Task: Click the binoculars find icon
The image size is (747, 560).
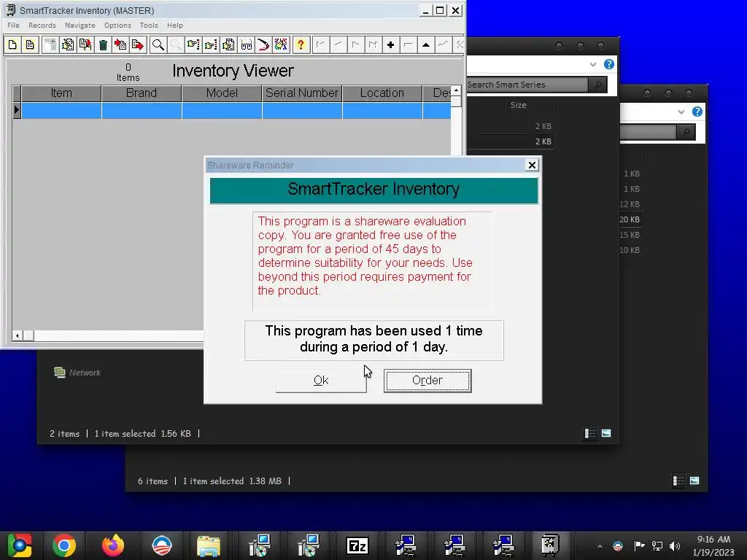Action: [246, 44]
